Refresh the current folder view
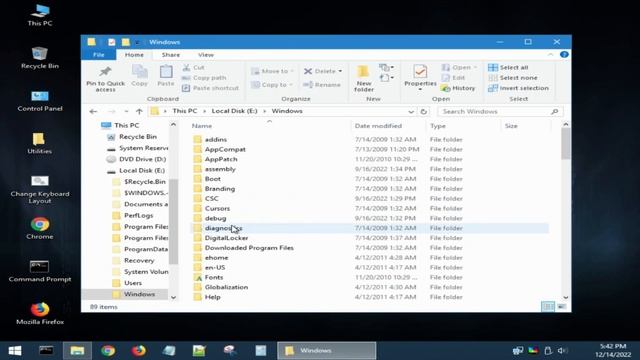The image size is (640, 360). (x=424, y=111)
